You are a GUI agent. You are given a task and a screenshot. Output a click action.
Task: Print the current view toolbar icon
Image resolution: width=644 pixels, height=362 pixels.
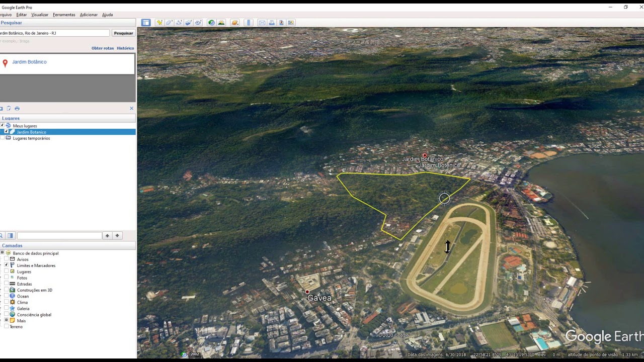[x=272, y=23]
